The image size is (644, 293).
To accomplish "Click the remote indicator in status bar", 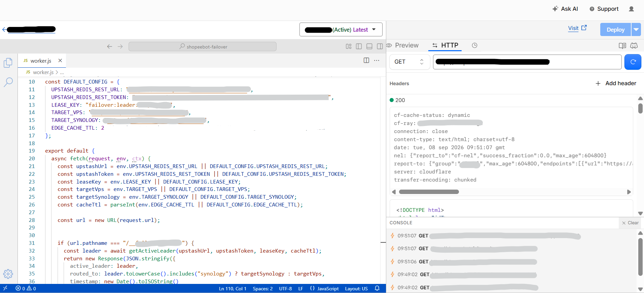I will (x=5, y=289).
